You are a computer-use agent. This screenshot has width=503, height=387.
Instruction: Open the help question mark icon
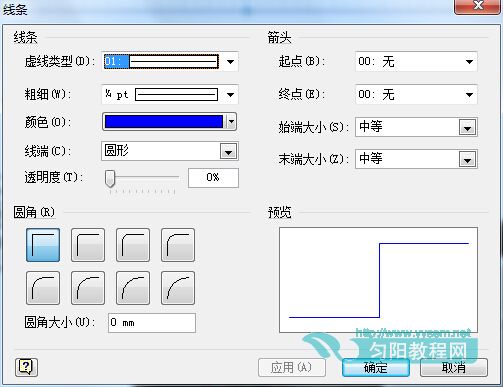pyautogui.click(x=26, y=367)
